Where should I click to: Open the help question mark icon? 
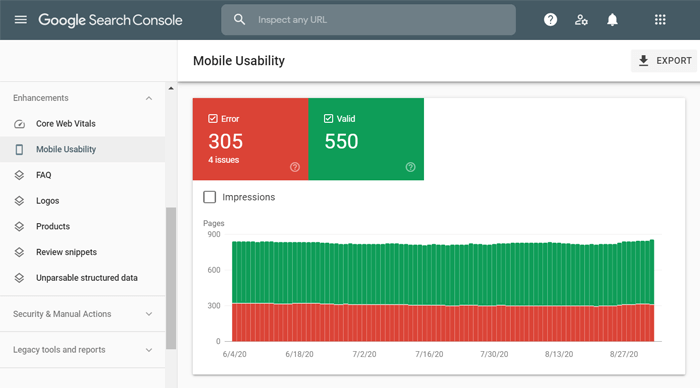(550, 20)
